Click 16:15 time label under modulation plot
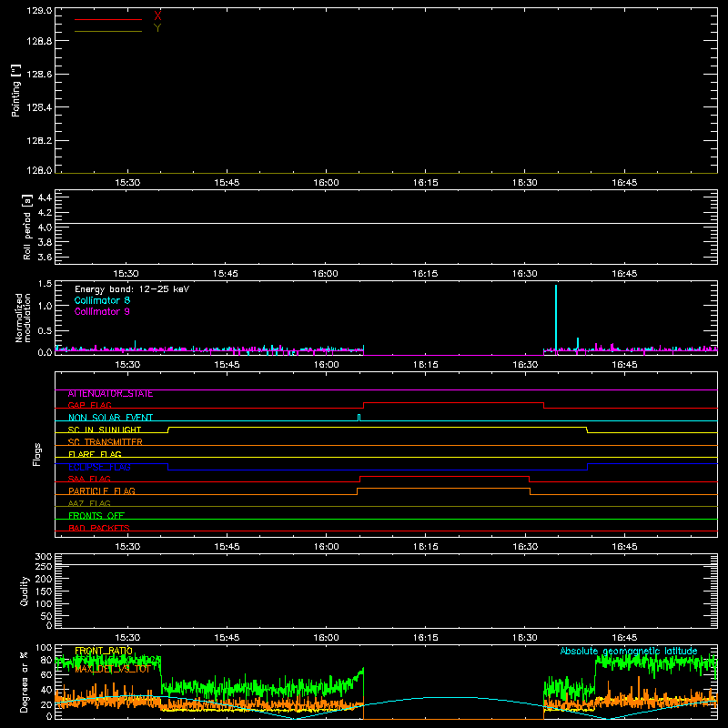Image resolution: width=728 pixels, height=728 pixels. click(425, 365)
